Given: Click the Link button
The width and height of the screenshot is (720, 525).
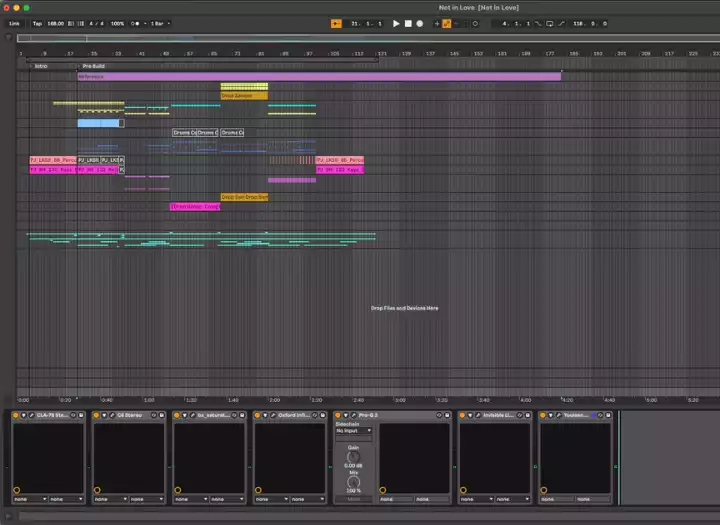Looking at the screenshot, I should [x=14, y=23].
